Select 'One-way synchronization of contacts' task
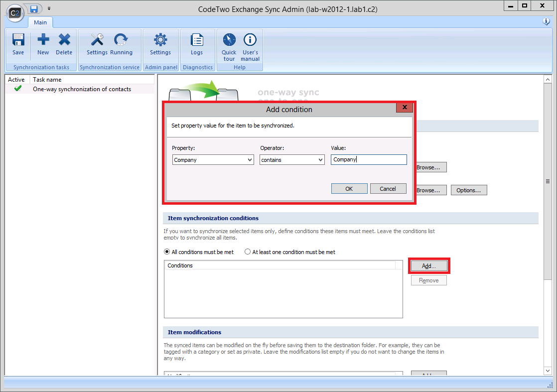The width and height of the screenshot is (557, 392). pyautogui.click(x=82, y=89)
